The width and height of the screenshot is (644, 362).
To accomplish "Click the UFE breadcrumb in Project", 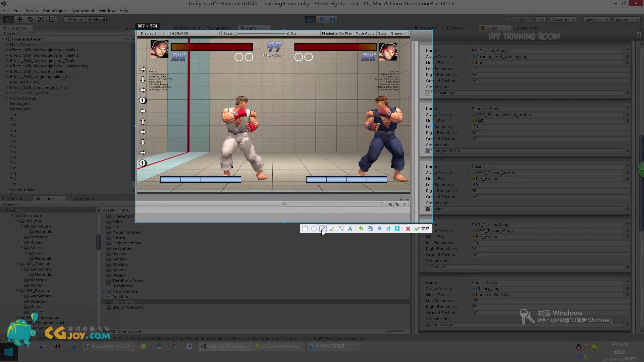I will (125, 210).
